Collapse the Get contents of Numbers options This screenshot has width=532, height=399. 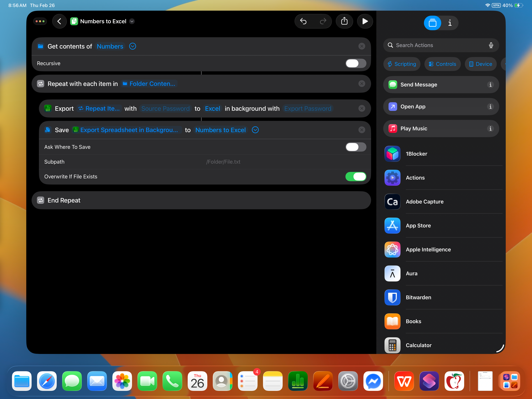[x=133, y=46]
